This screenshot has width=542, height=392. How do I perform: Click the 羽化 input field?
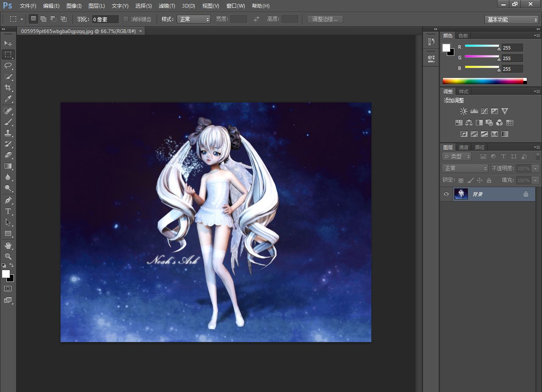pyautogui.click(x=105, y=19)
